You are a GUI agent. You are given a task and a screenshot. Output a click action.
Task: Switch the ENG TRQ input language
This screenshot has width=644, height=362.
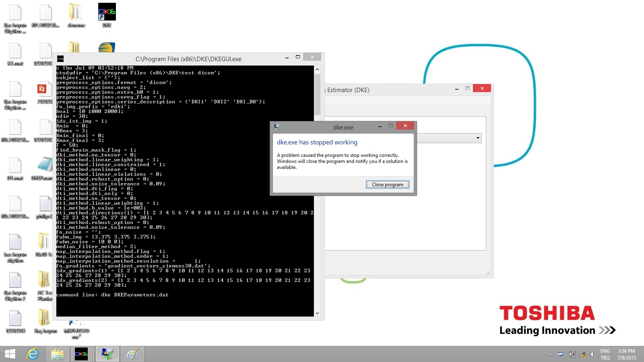[x=605, y=354]
